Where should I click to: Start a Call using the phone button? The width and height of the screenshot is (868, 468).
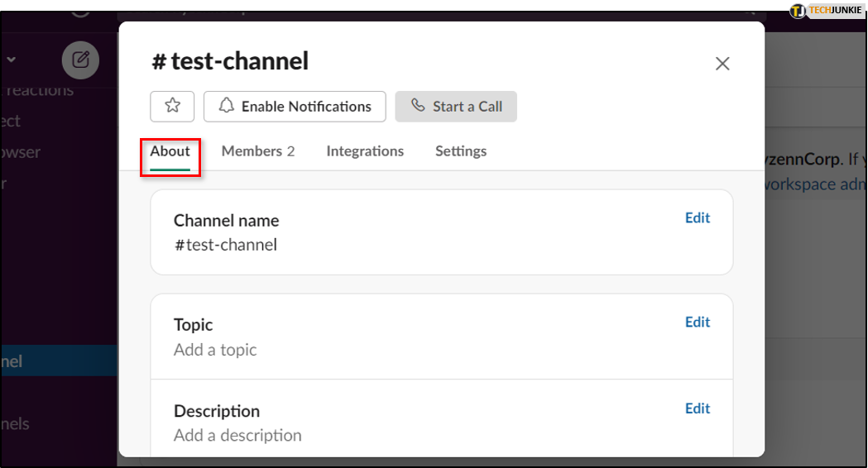456,106
